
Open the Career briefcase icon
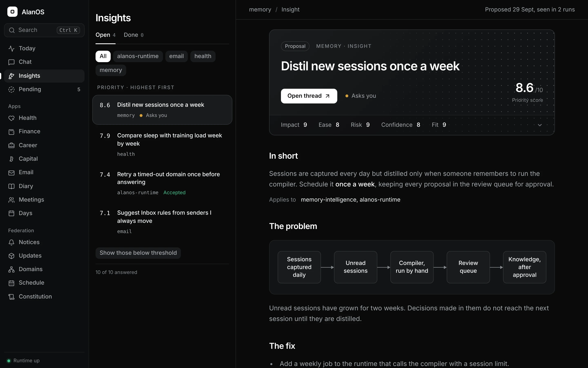click(x=11, y=145)
